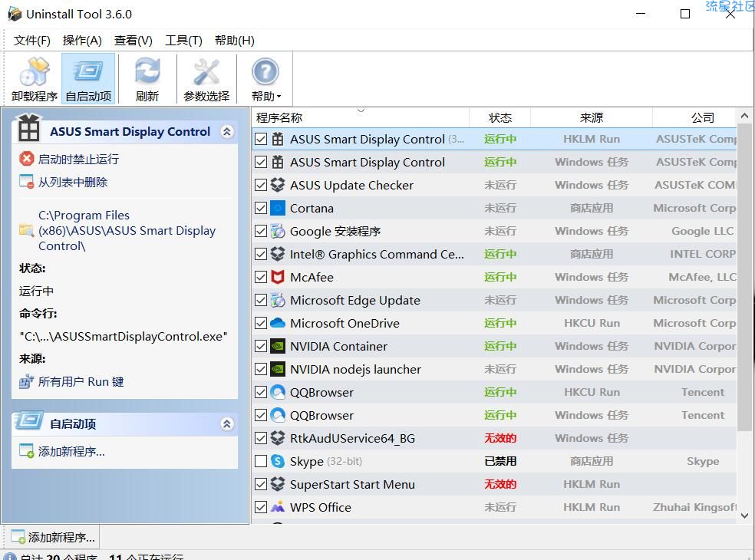Open the 帮助(H) menu
755x560 pixels.
click(235, 41)
